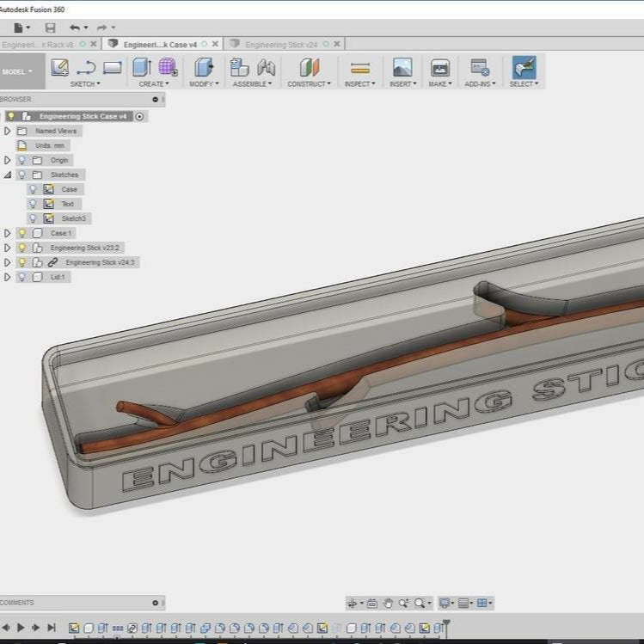Toggle visibility bulb of Lid:1 component
The width and height of the screenshot is (644, 644).
[x=22, y=277]
